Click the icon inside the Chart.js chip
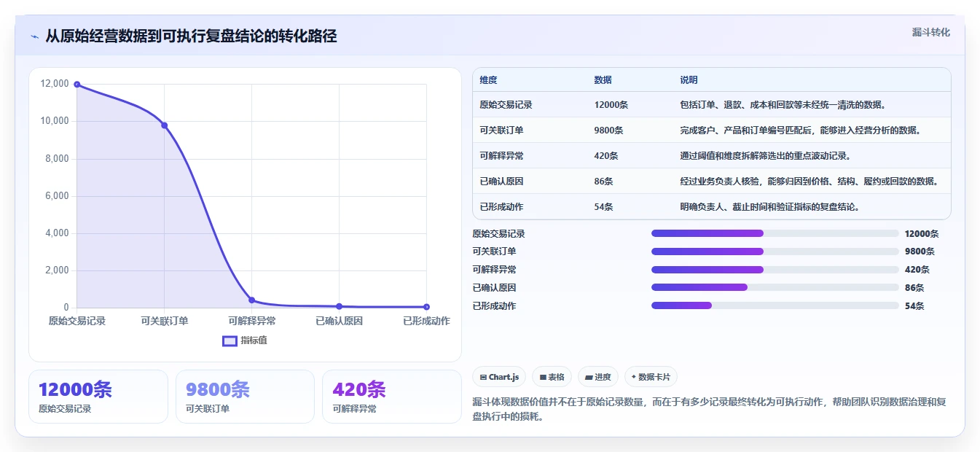Image resolution: width=980 pixels, height=452 pixels. (x=483, y=377)
